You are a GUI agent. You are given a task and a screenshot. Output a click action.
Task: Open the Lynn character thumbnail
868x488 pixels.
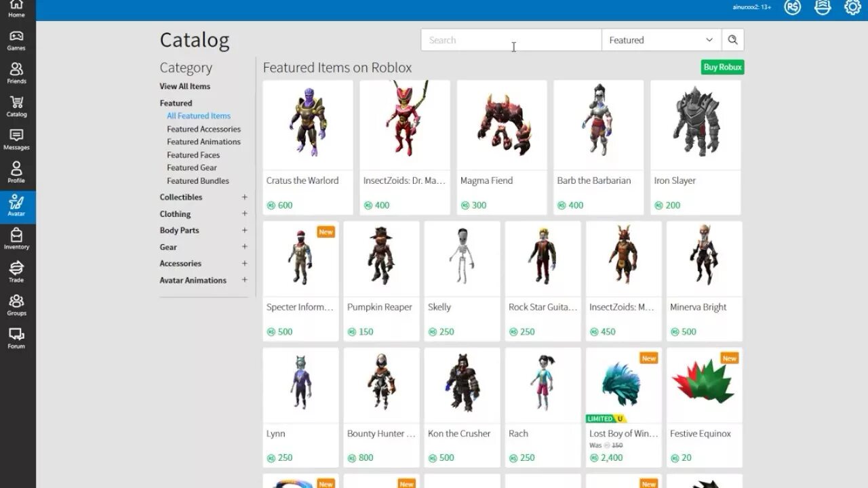coord(300,386)
